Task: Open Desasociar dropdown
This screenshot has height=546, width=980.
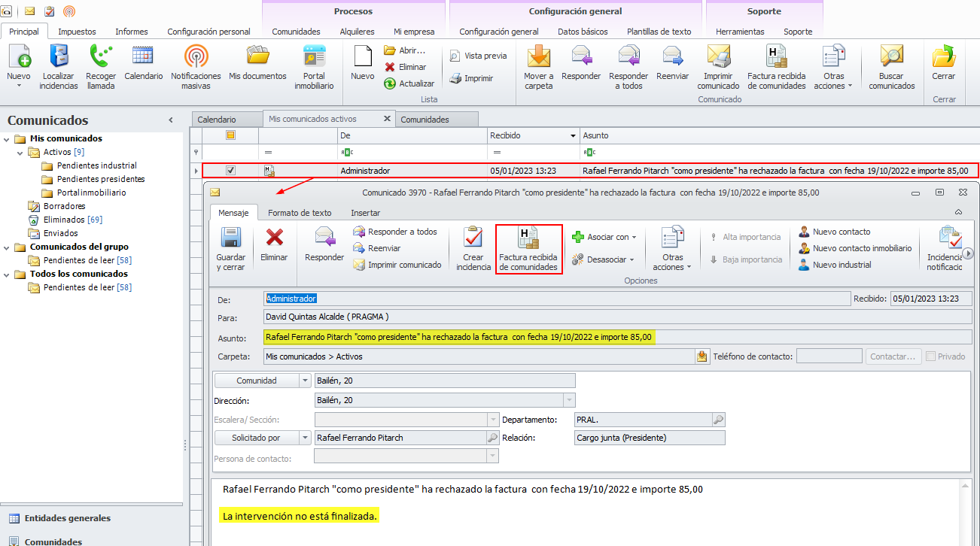Action: click(604, 259)
